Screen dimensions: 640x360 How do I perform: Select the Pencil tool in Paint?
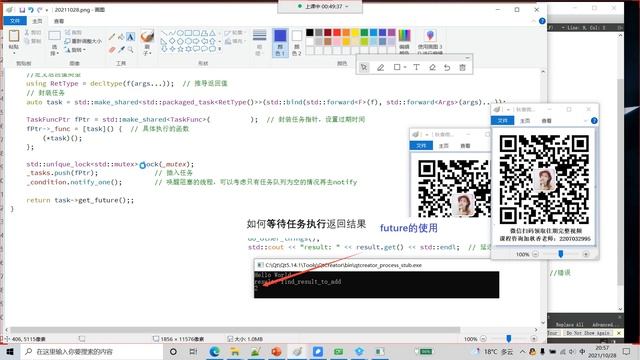point(112,37)
